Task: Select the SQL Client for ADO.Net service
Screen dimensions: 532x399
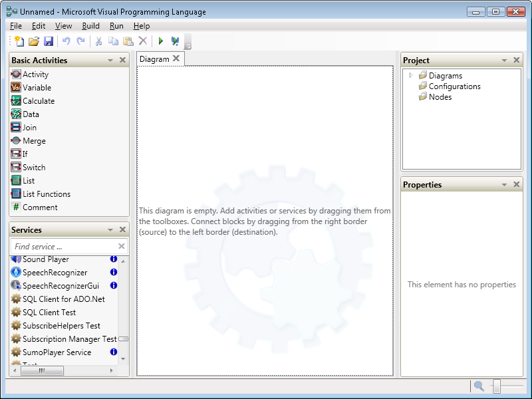Action: pyautogui.click(x=63, y=299)
